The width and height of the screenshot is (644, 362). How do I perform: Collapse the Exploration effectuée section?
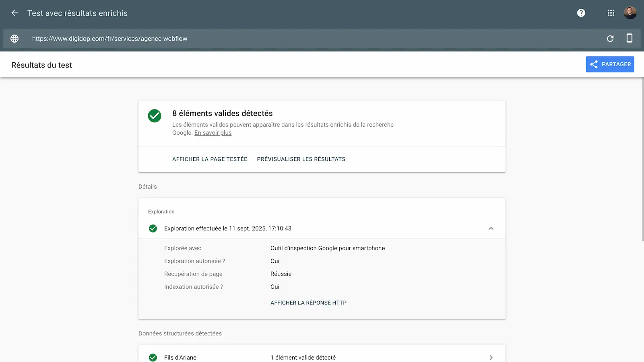[491, 228]
